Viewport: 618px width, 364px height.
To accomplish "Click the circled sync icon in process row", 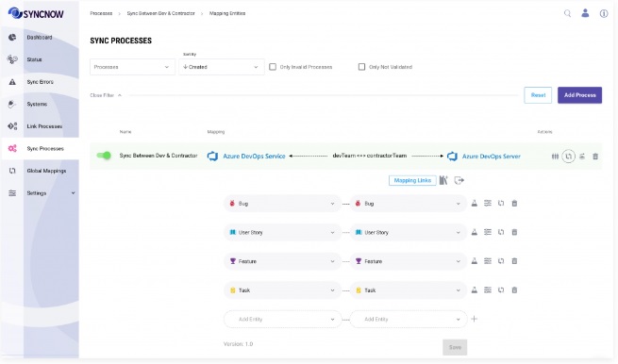I will 568,157.
